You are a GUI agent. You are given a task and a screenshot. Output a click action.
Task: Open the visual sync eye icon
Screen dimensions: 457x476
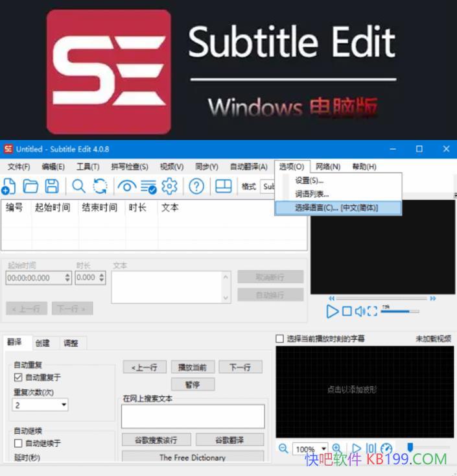[x=126, y=187]
